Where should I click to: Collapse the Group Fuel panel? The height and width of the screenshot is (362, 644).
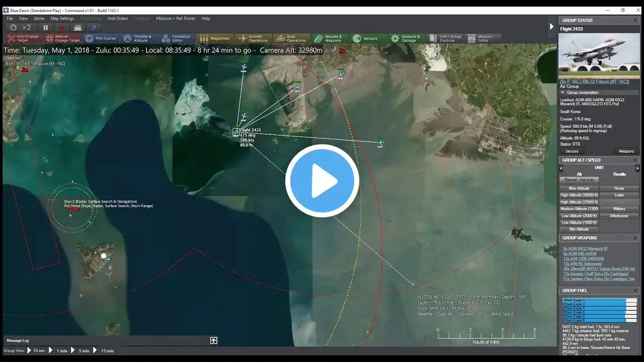(635, 291)
